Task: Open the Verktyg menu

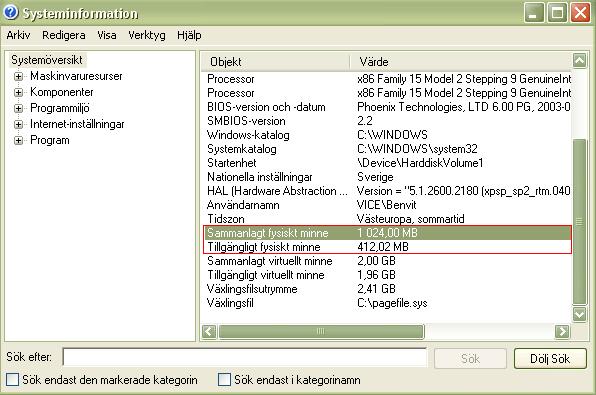Action: [147, 35]
